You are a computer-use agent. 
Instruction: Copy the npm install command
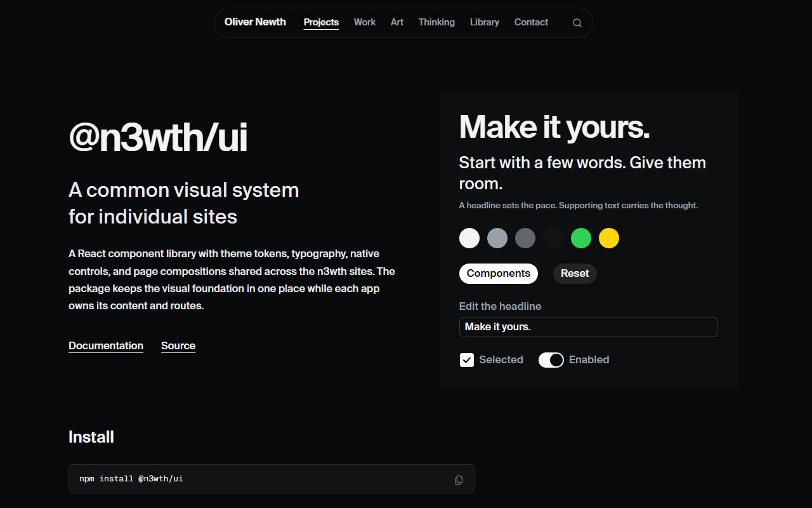(x=459, y=479)
